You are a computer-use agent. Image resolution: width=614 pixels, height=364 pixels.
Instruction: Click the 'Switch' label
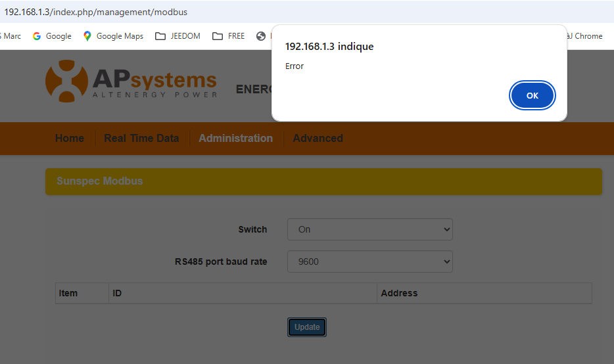coord(252,229)
